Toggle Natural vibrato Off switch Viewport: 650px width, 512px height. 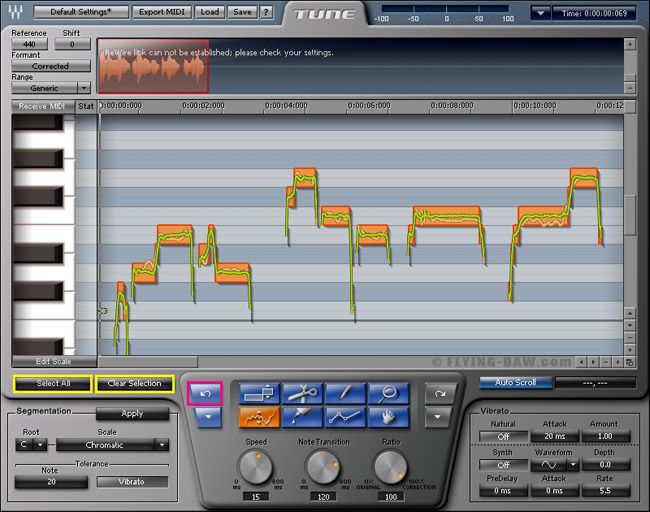tap(503, 437)
